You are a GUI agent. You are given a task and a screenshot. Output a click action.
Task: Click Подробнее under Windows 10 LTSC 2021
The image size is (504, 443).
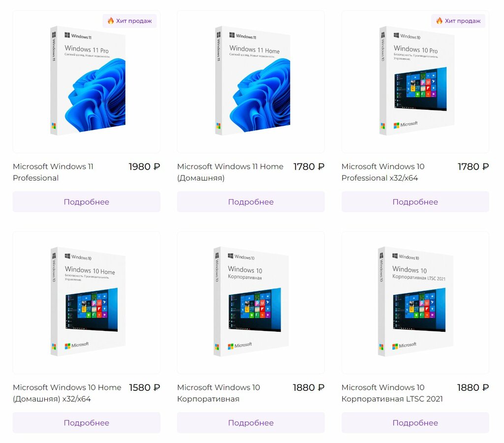[415, 422]
